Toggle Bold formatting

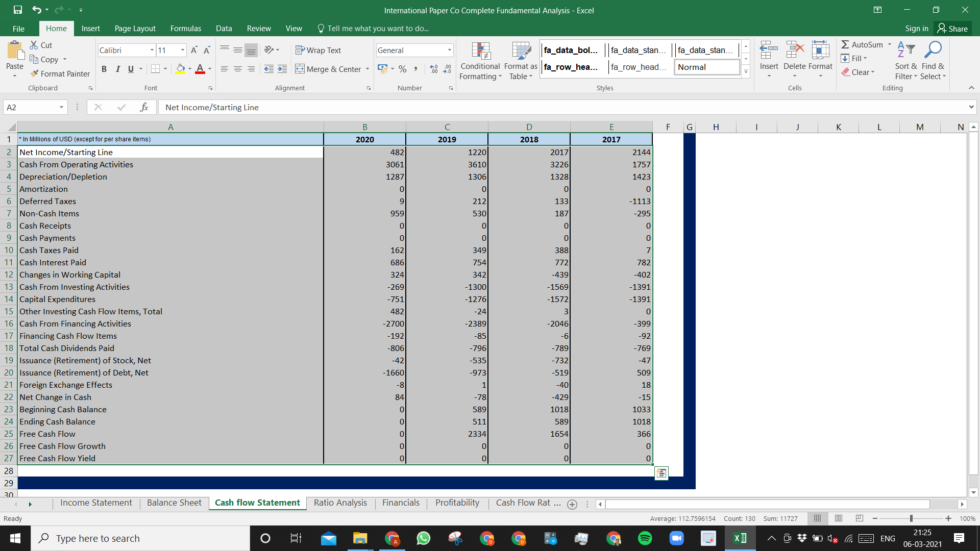[104, 69]
